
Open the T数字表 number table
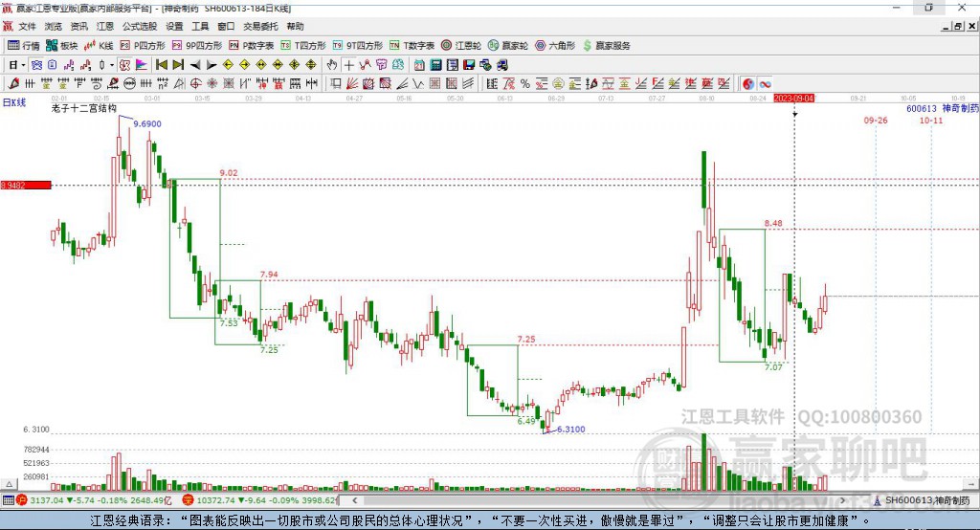[412, 46]
